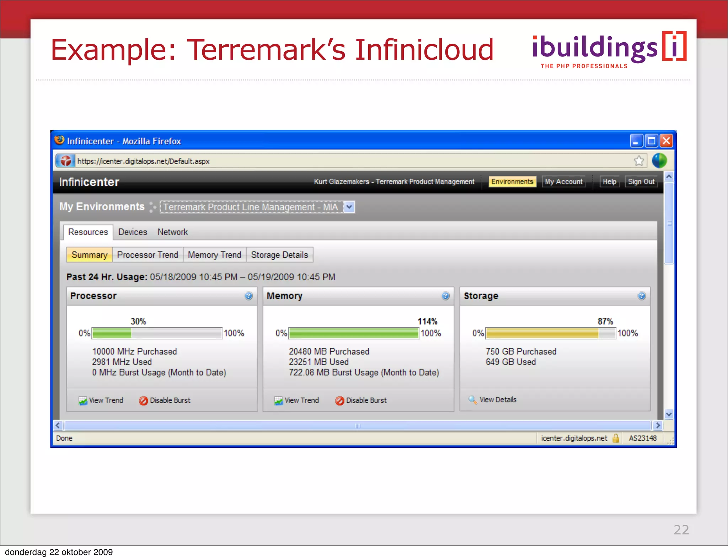Viewport: 728px width, 560px height.
Task: Click the Processor View Trend chart icon
Action: click(x=83, y=401)
